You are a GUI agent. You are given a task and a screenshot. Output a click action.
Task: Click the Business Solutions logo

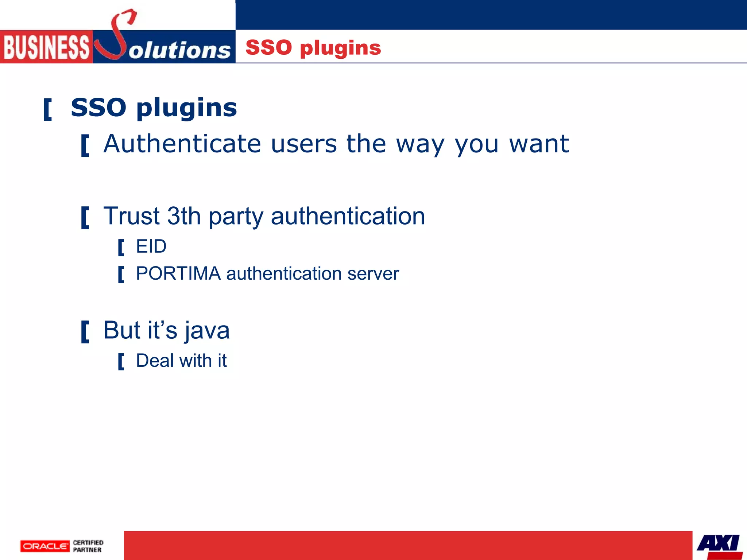pos(117,36)
